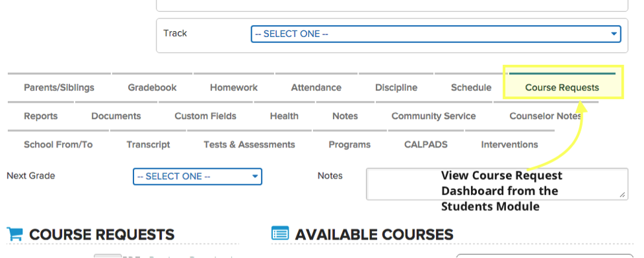644x258 pixels.
Task: Switch to the Schedule tab
Action: tap(471, 87)
